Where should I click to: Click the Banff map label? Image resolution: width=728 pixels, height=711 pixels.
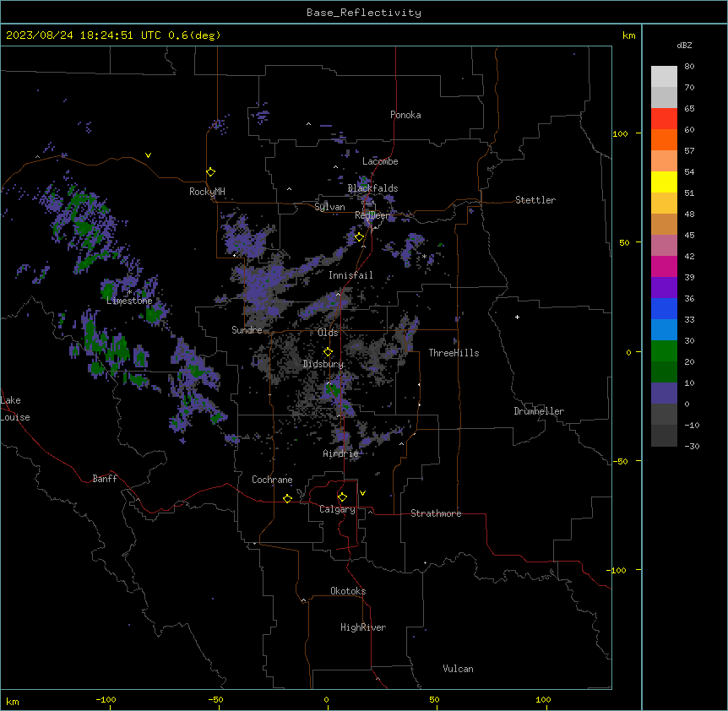tap(105, 479)
